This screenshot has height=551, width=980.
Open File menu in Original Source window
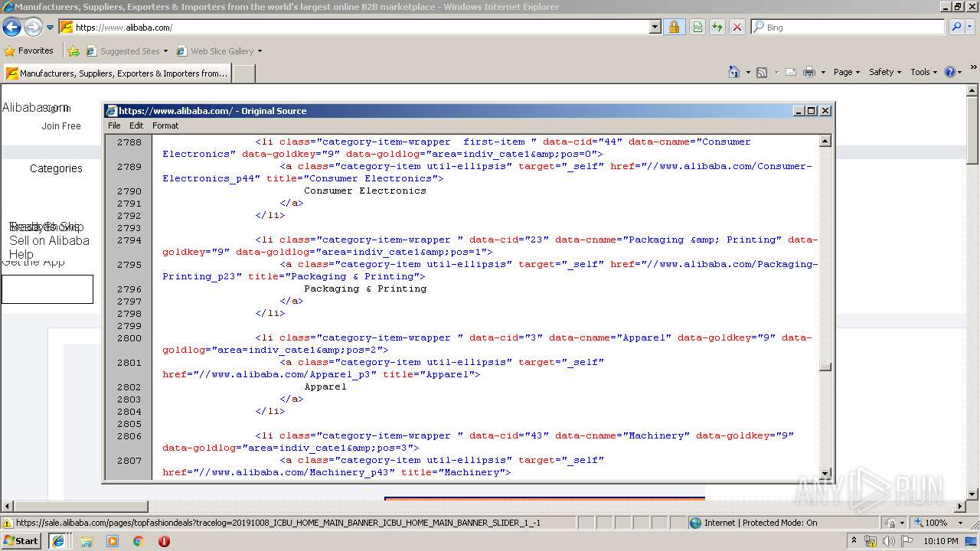click(x=114, y=126)
